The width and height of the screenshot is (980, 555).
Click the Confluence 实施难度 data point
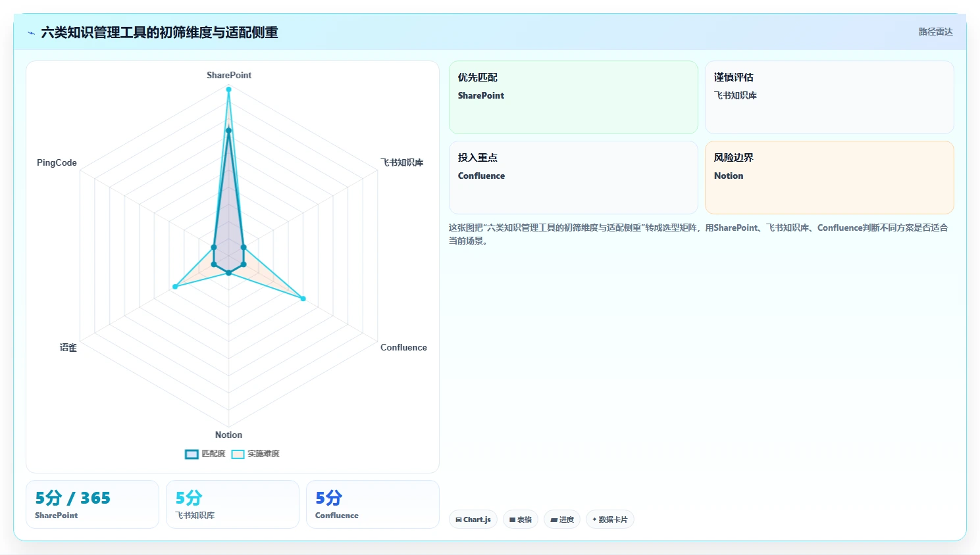303,299
